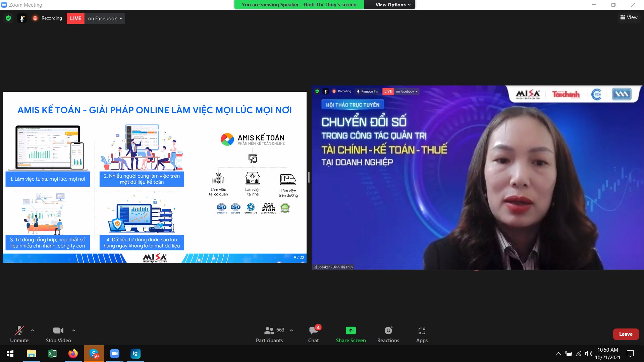Click the green encryption shield icon

8,18
